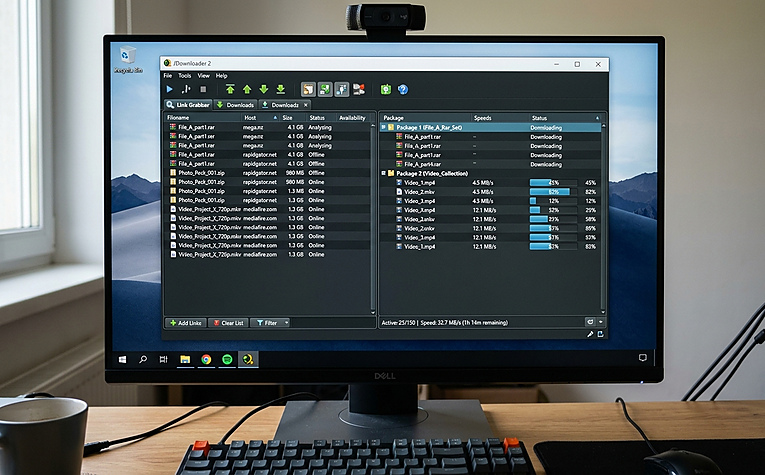
Task: Click the left link grabber vertical scrollbar
Action: [373, 218]
